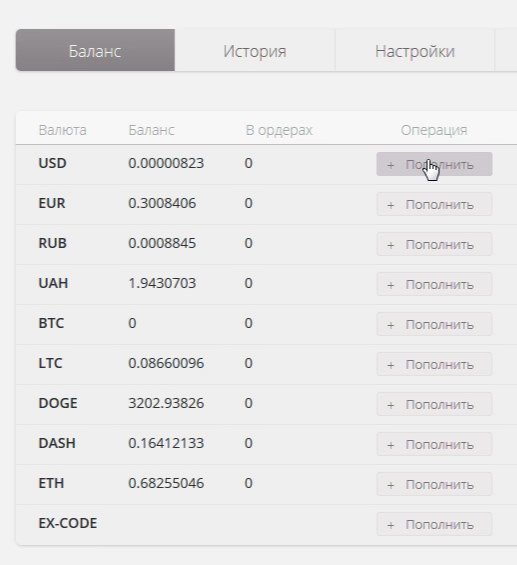Top up LTC with Пополнить
The height and width of the screenshot is (565, 517).
434,364
